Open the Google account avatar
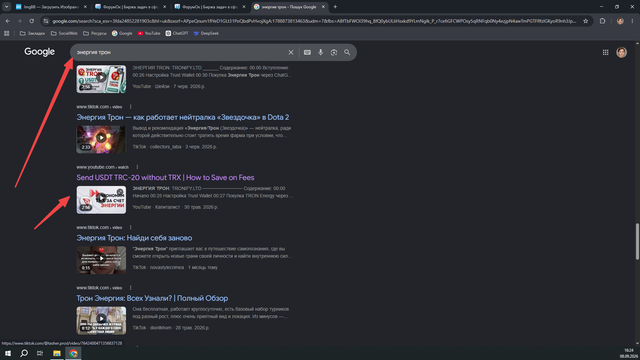Viewport: 640px width, 360px height. [621, 52]
